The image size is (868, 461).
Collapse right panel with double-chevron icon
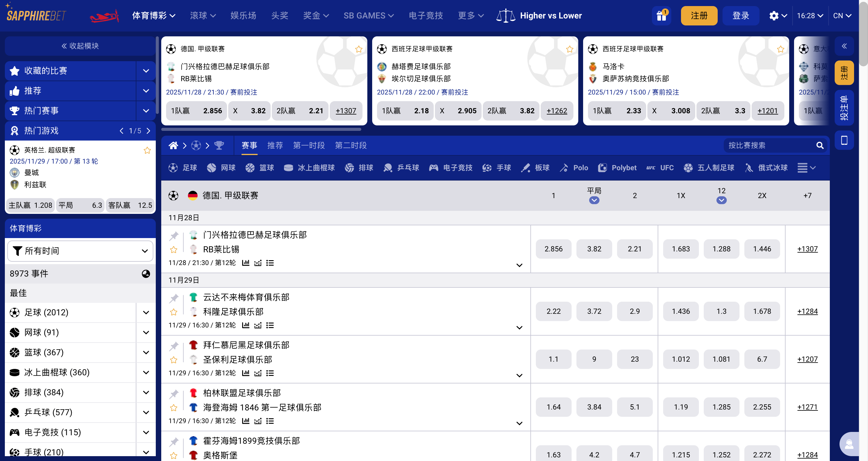[844, 46]
